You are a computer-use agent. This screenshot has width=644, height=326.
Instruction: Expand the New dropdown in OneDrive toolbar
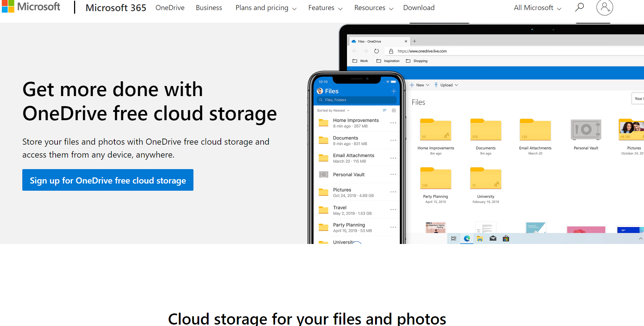(420, 85)
